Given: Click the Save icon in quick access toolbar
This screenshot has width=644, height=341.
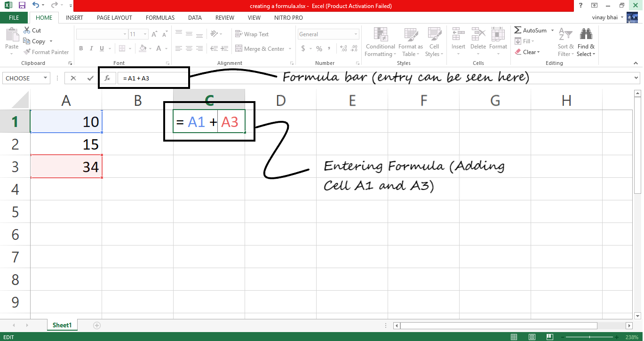Looking at the screenshot, I should point(22,6).
